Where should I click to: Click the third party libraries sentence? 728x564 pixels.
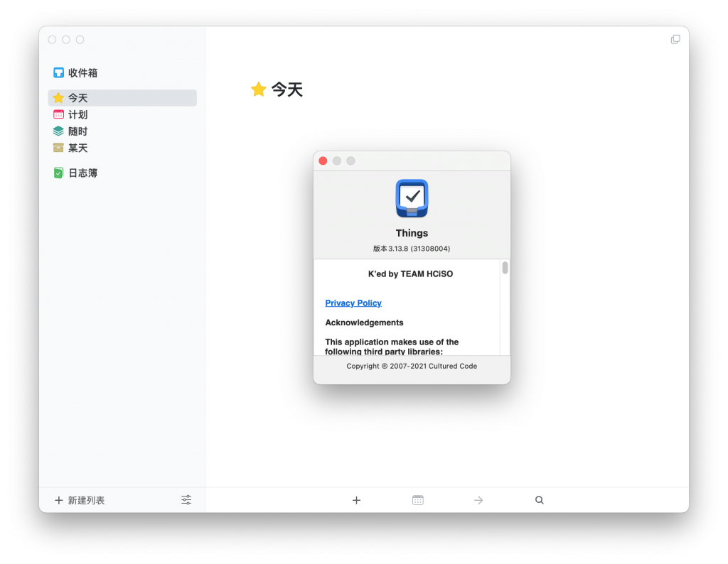[392, 347]
